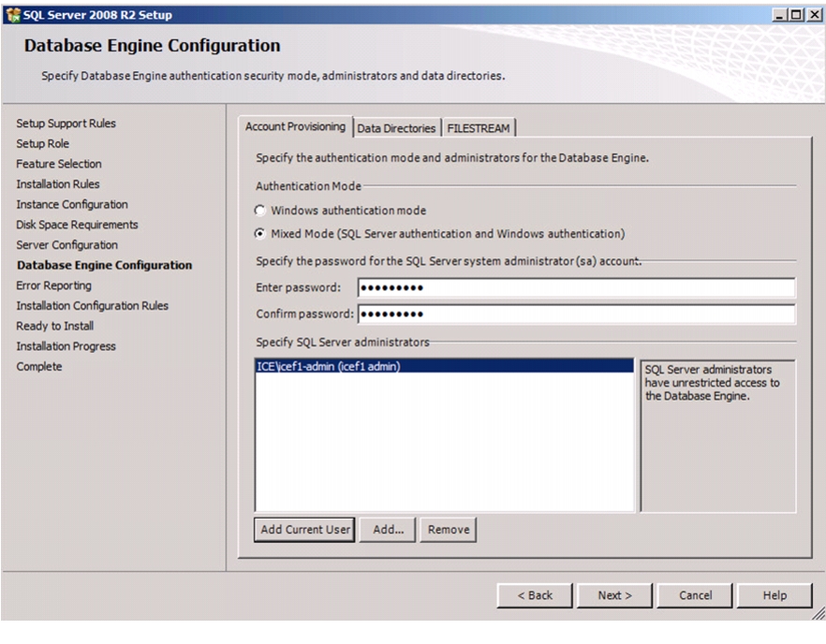
Task: Click Installation Rules step in sidebar
Action: pyautogui.click(x=58, y=184)
